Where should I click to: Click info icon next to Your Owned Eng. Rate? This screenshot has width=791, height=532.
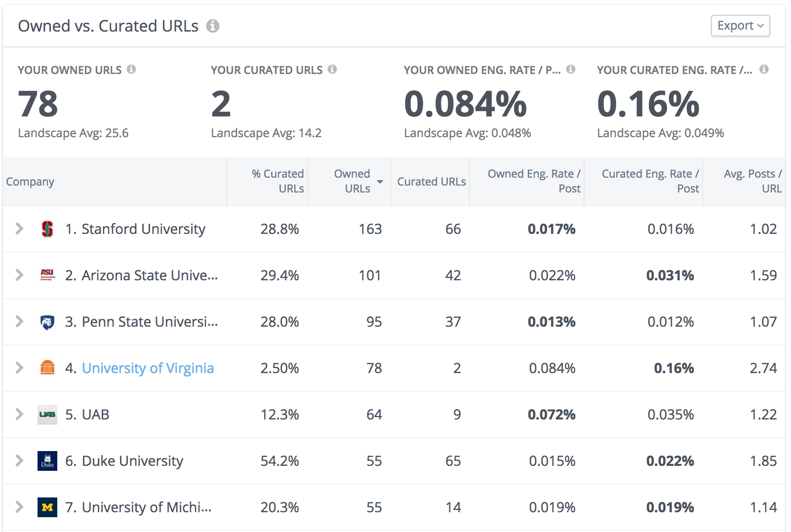tap(571, 69)
